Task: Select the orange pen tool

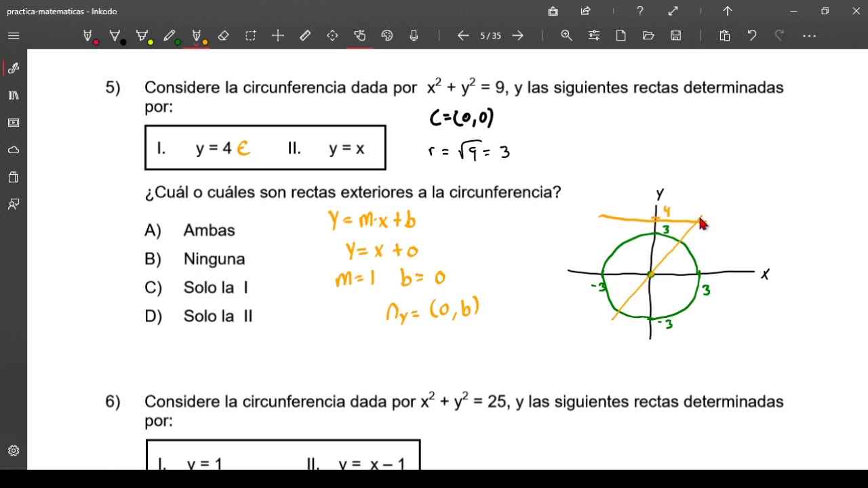Action: 198,36
